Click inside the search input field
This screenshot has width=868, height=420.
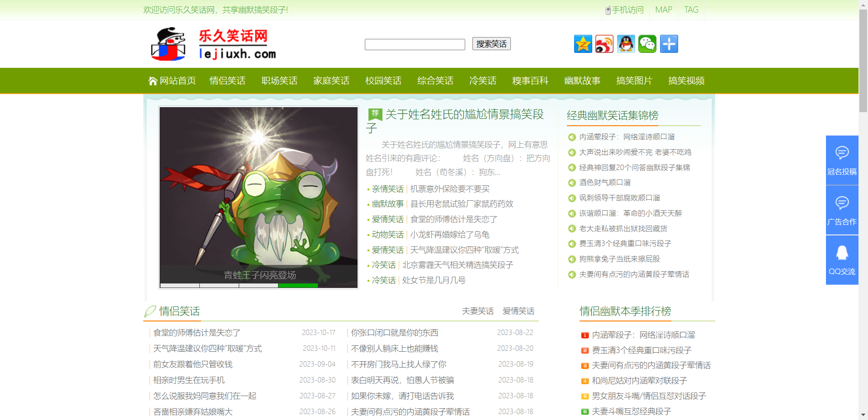click(x=415, y=44)
